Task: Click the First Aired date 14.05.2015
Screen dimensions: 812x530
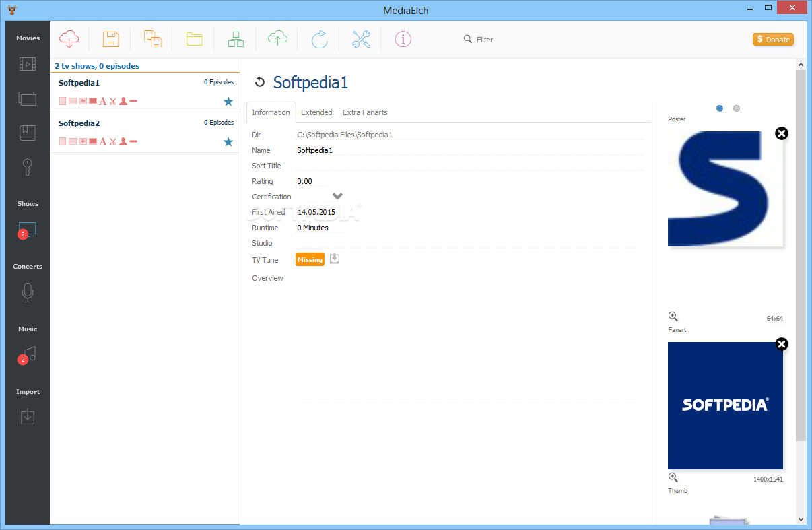Action: coord(316,212)
